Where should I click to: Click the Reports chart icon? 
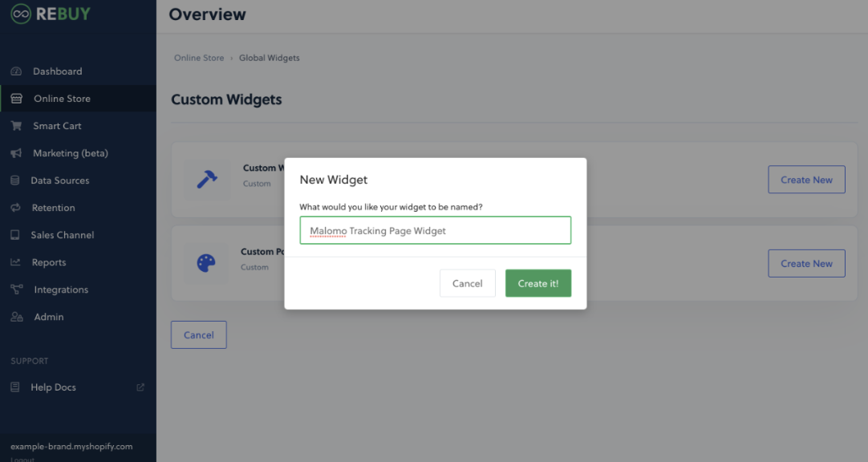pos(15,262)
